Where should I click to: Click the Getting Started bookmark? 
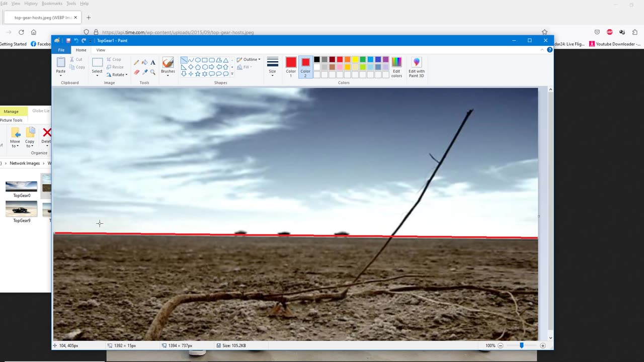[x=13, y=44]
